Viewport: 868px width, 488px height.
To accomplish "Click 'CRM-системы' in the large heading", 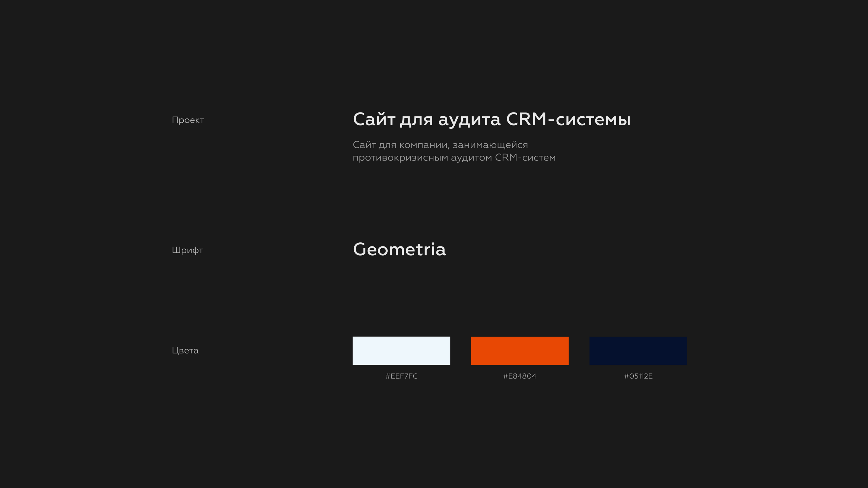I will pyautogui.click(x=568, y=120).
